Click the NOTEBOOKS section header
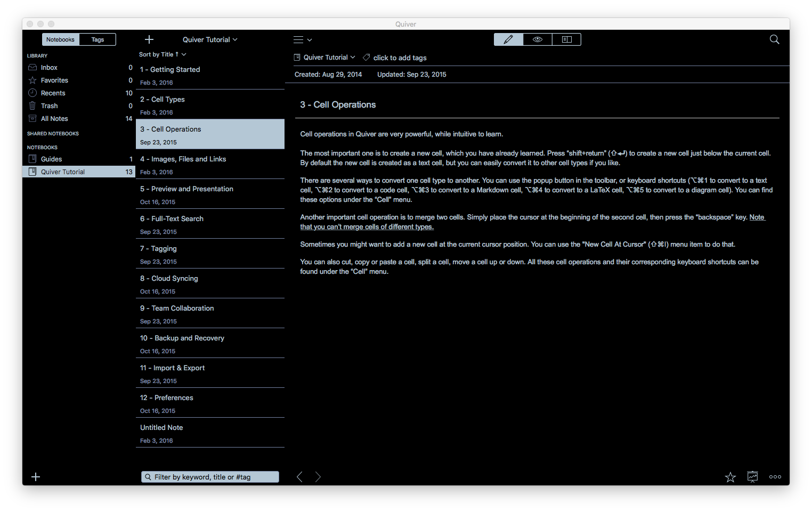Screen dimensions: 812x512 pyautogui.click(x=42, y=148)
